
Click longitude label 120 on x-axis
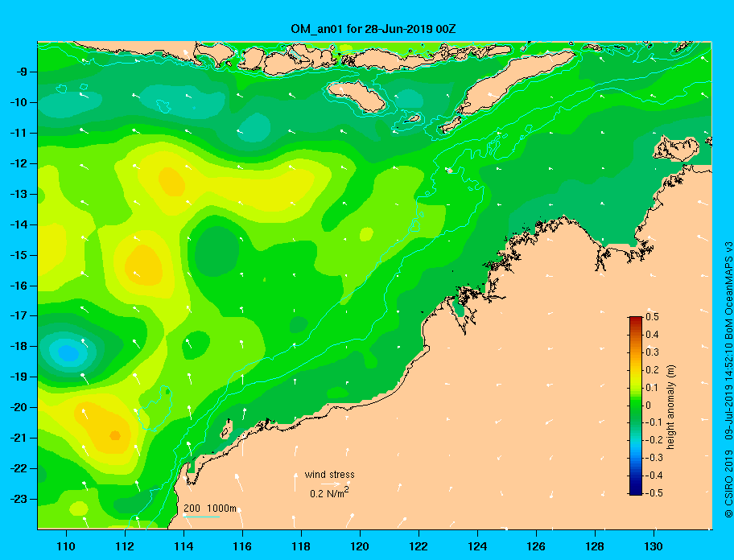(x=360, y=546)
